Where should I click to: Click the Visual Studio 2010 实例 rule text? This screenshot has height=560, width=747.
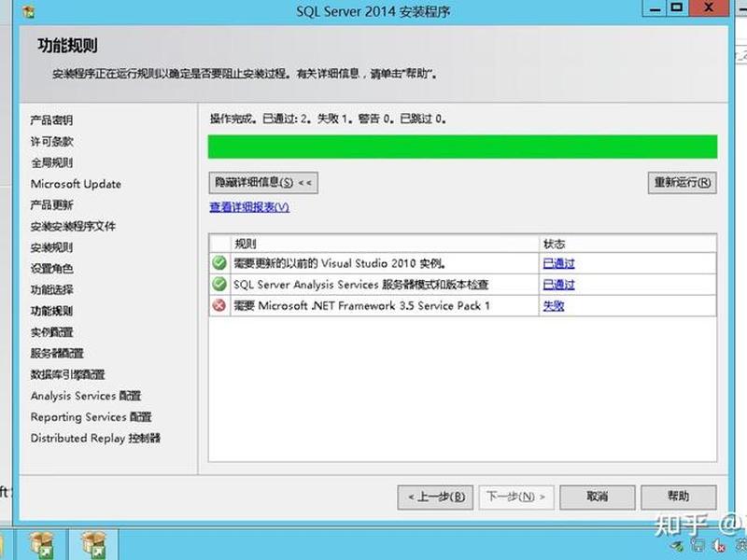pyautogui.click(x=340, y=263)
